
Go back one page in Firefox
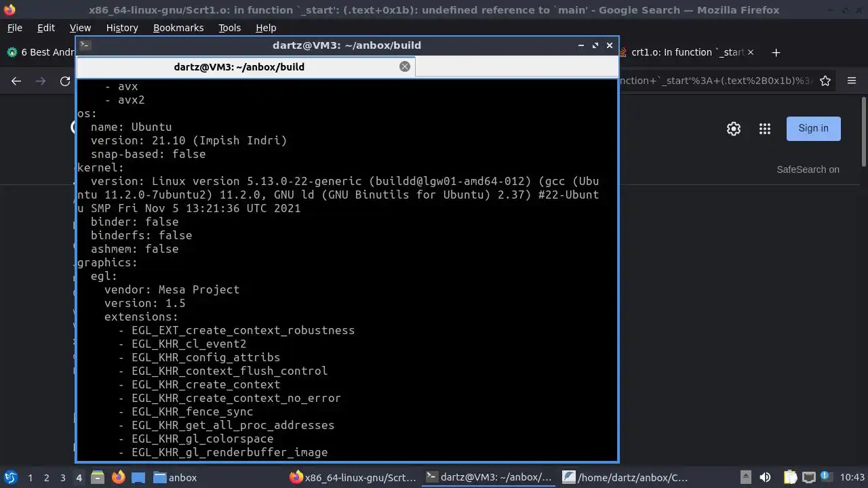tap(16, 81)
